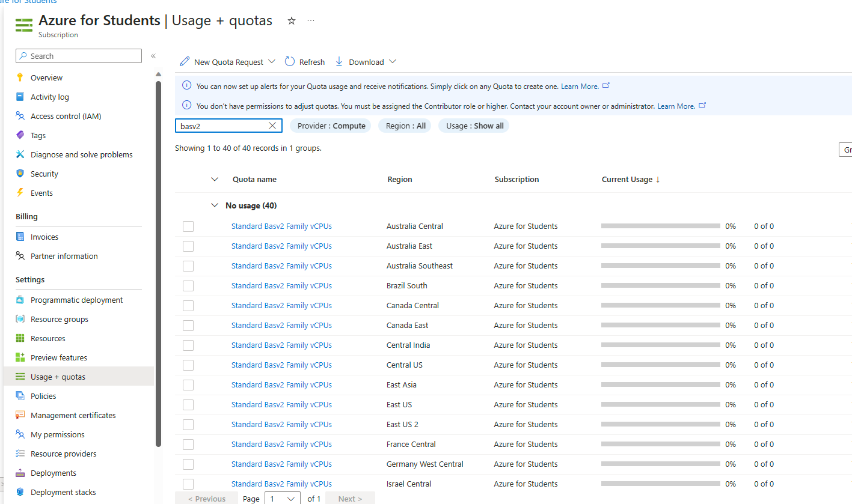Image resolution: width=852 pixels, height=504 pixels.
Task: Click the Central India usage progress bar
Action: coord(660,345)
